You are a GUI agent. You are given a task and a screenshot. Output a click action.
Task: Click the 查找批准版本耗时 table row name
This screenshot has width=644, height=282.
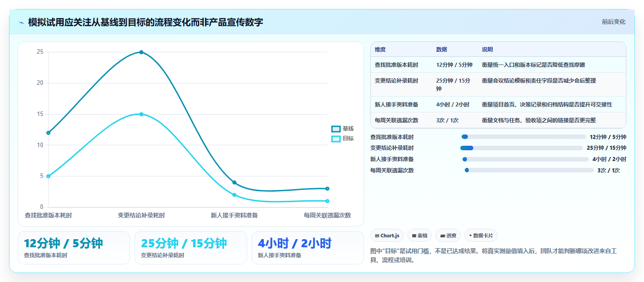click(397, 65)
